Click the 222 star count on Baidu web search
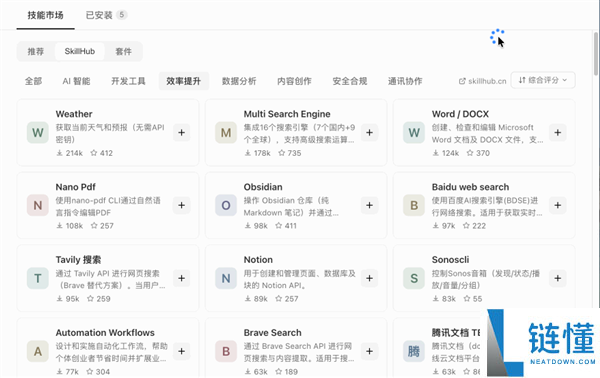The image size is (600, 378). click(x=474, y=226)
